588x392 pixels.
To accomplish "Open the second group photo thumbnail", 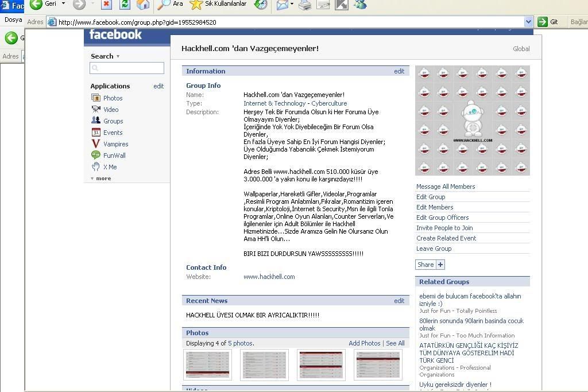I will pos(264,365).
